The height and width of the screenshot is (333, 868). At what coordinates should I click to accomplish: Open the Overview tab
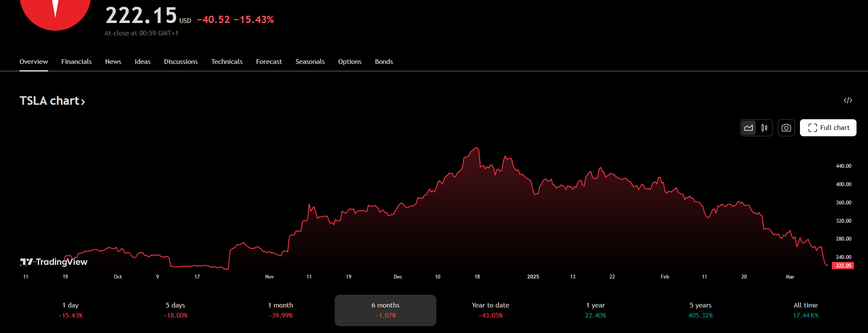[34, 62]
